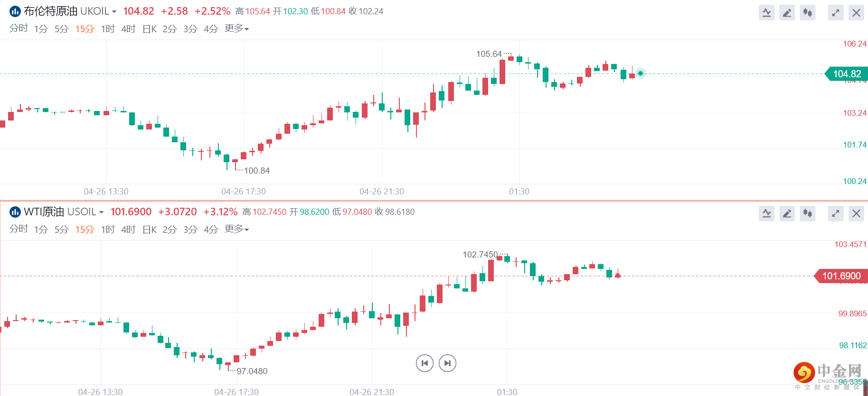Screen dimensions: 868x396
Task: Open the UKOIL symbol dropdown
Action: (x=114, y=12)
